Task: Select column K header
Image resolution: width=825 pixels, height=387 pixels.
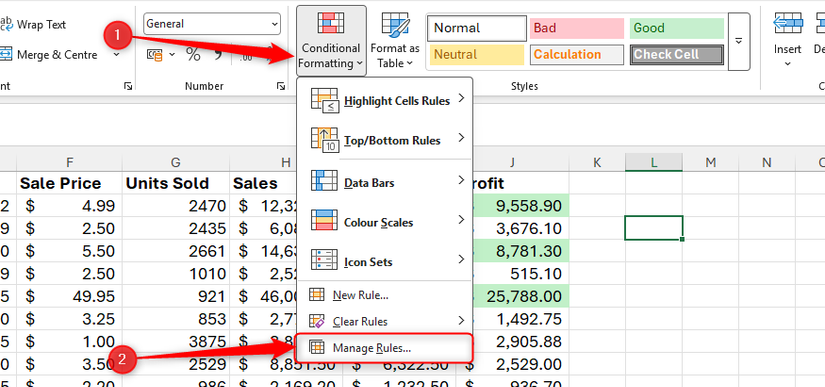Action: 597,162
